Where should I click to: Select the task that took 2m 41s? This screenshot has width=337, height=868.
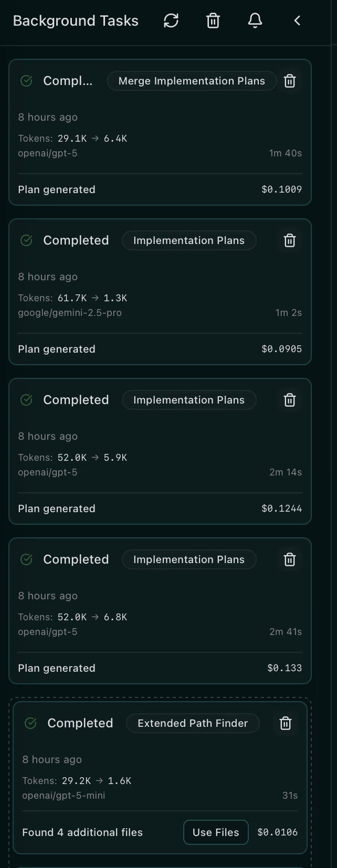click(x=160, y=611)
